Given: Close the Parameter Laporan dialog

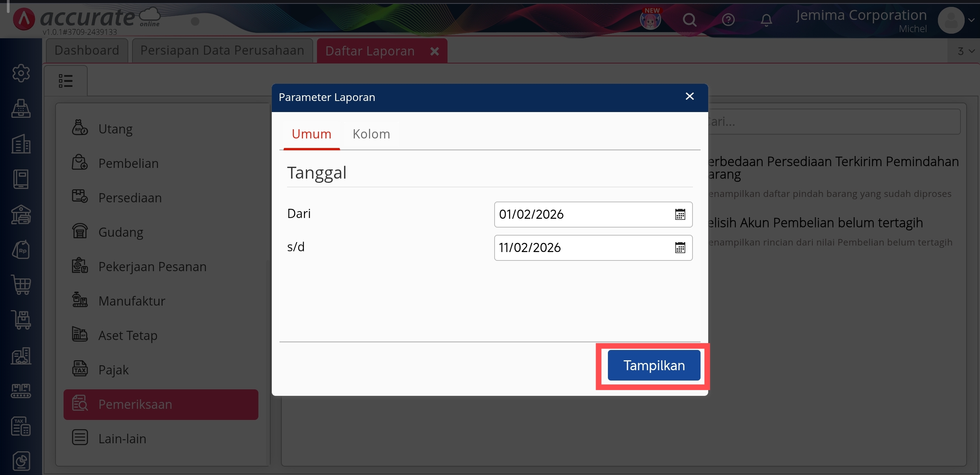Looking at the screenshot, I should click(689, 96).
